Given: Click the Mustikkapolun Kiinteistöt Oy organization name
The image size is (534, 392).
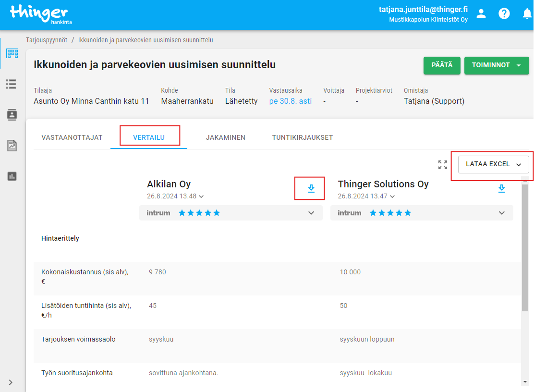Looking at the screenshot, I should point(428,20).
